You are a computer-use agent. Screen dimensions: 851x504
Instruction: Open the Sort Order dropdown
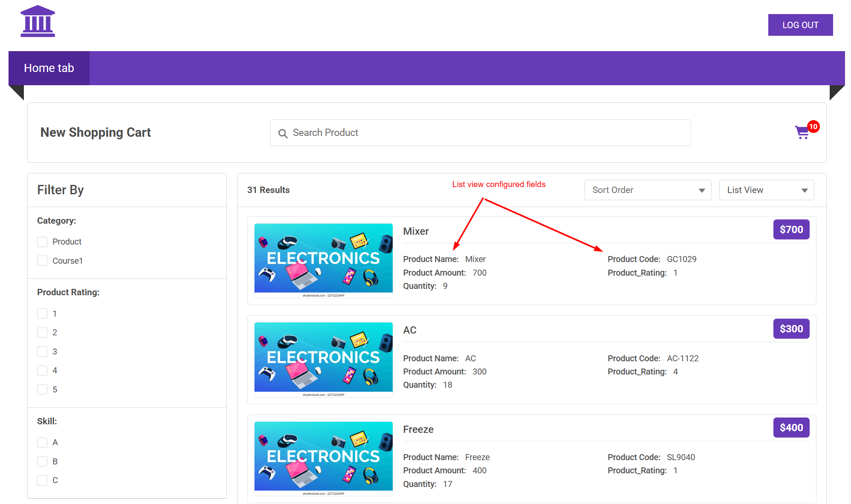[647, 190]
